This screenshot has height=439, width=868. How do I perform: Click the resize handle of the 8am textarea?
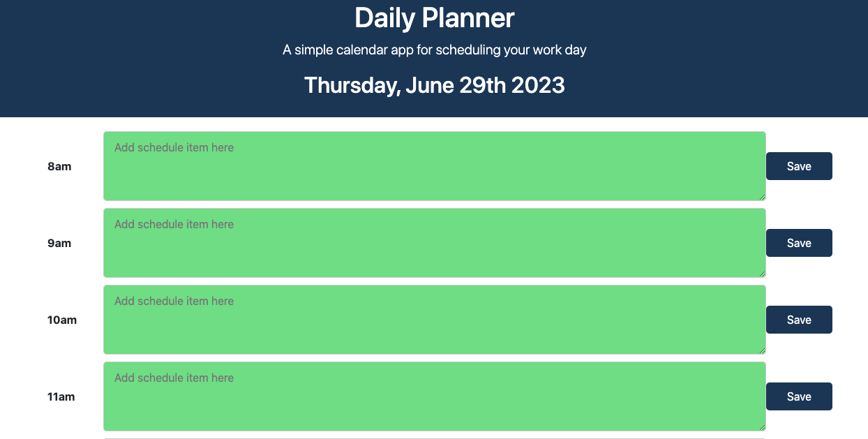click(763, 198)
